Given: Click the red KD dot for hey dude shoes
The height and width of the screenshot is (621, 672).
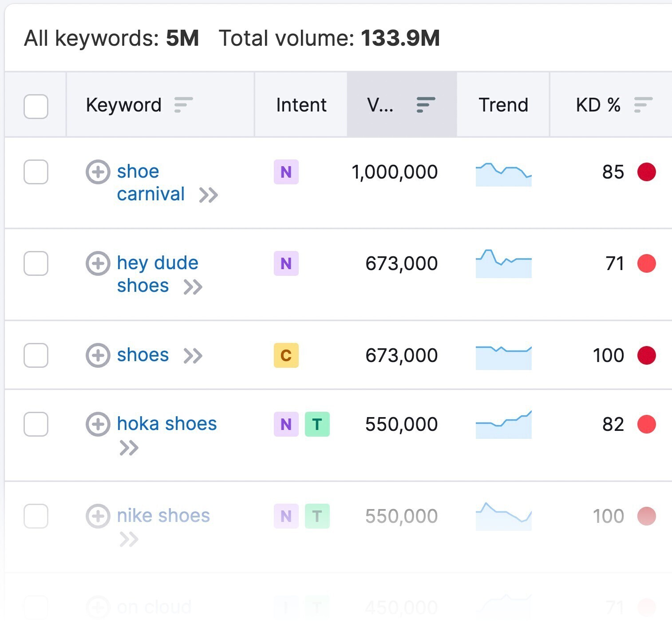Looking at the screenshot, I should (x=647, y=263).
